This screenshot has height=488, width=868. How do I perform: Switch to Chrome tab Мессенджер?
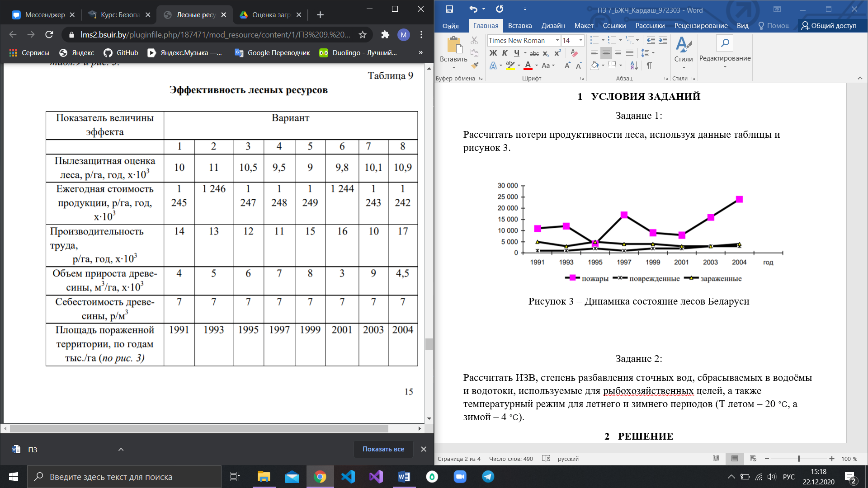coord(43,15)
